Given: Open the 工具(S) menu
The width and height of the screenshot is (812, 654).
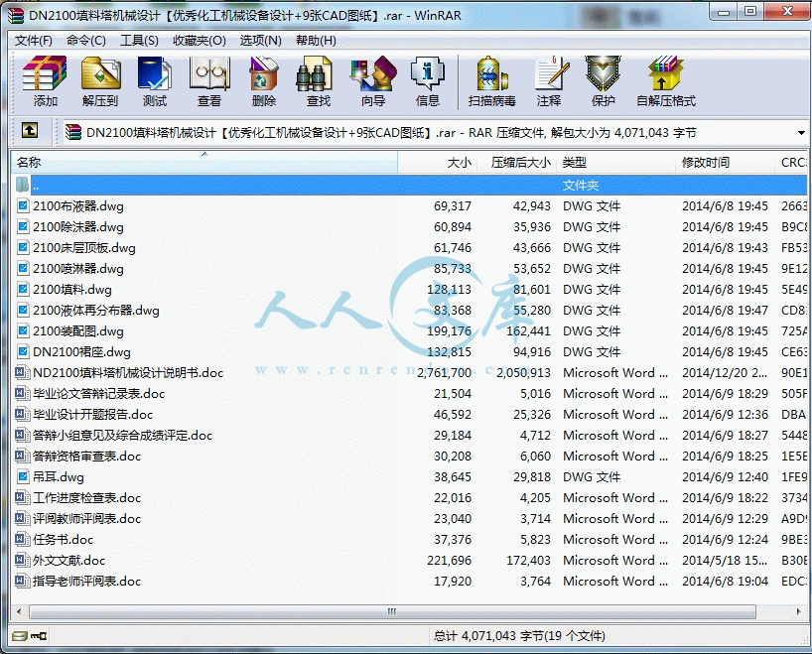Looking at the screenshot, I should 139,41.
